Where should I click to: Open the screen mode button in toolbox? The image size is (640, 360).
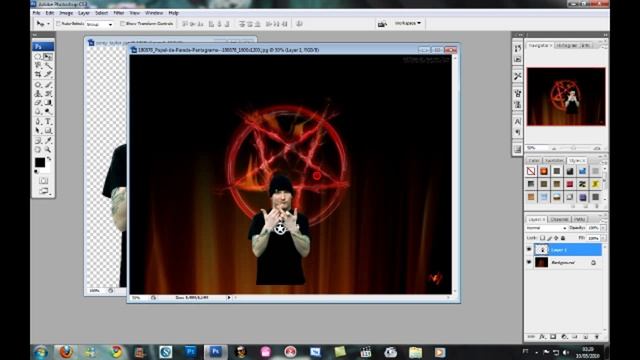(44, 190)
